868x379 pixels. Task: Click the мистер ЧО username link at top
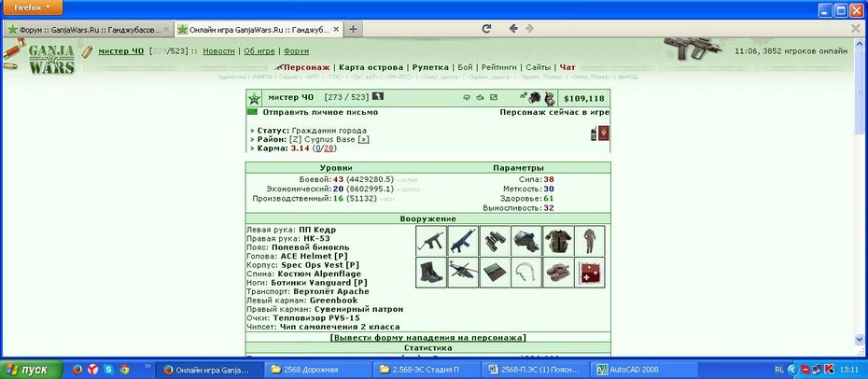coord(120,51)
